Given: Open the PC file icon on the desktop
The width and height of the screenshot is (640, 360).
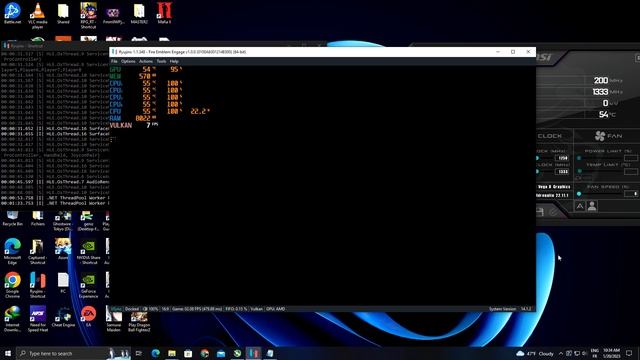Looking at the screenshot, I should (x=63, y=283).
